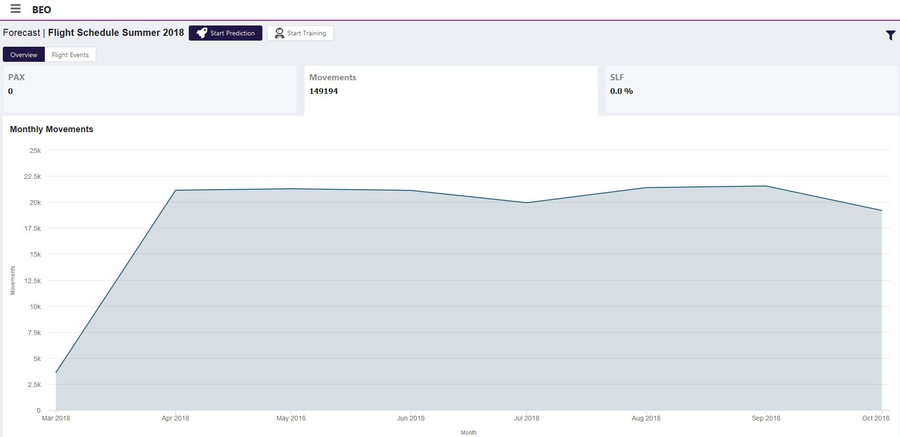Select the PAX metric card

(150, 89)
